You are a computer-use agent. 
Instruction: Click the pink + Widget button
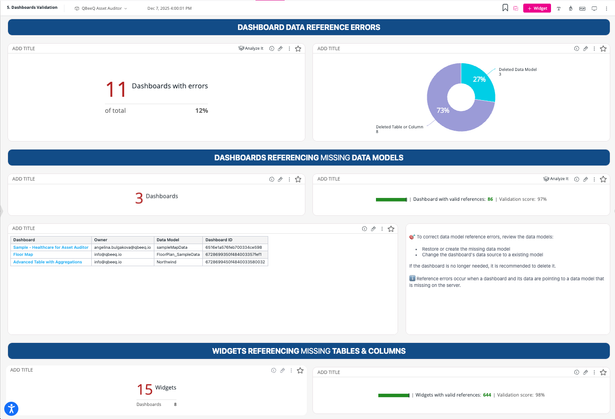pos(537,7)
